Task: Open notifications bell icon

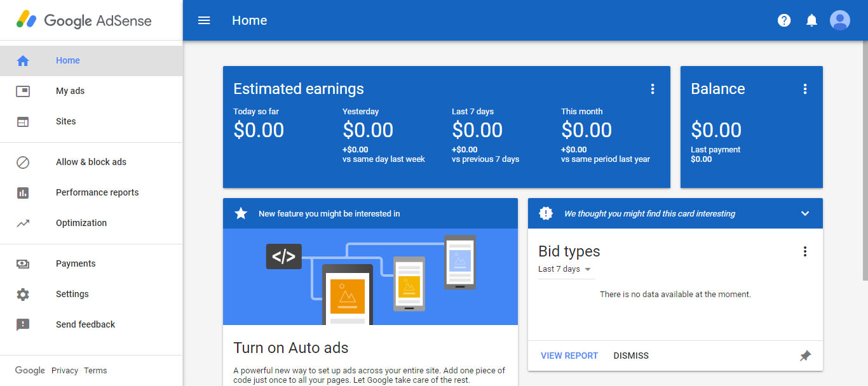Action: click(x=811, y=20)
